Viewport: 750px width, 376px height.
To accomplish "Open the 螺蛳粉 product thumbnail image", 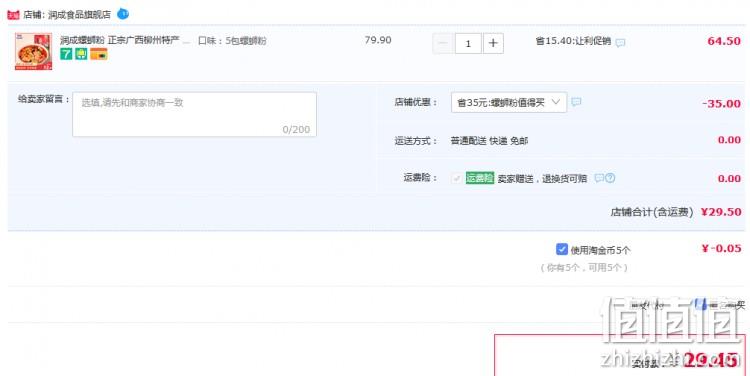I will [33, 52].
